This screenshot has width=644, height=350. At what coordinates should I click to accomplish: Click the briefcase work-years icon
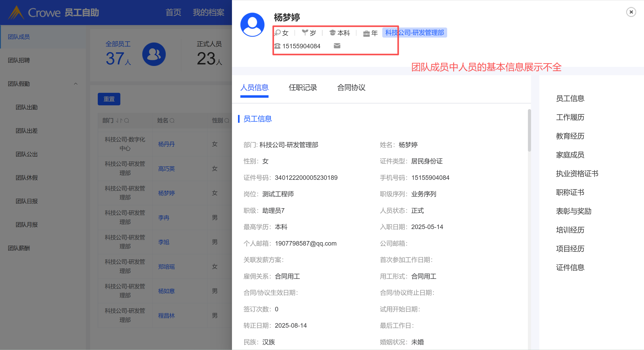coord(366,33)
